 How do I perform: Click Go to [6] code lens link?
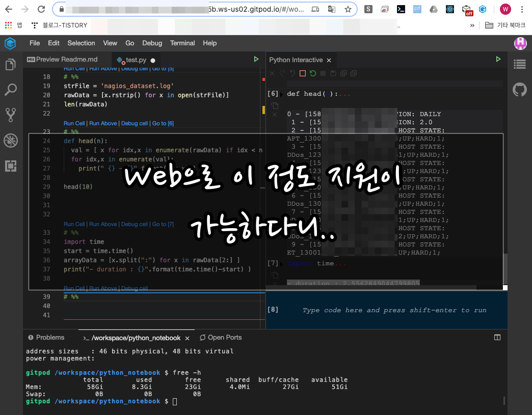pyautogui.click(x=163, y=123)
